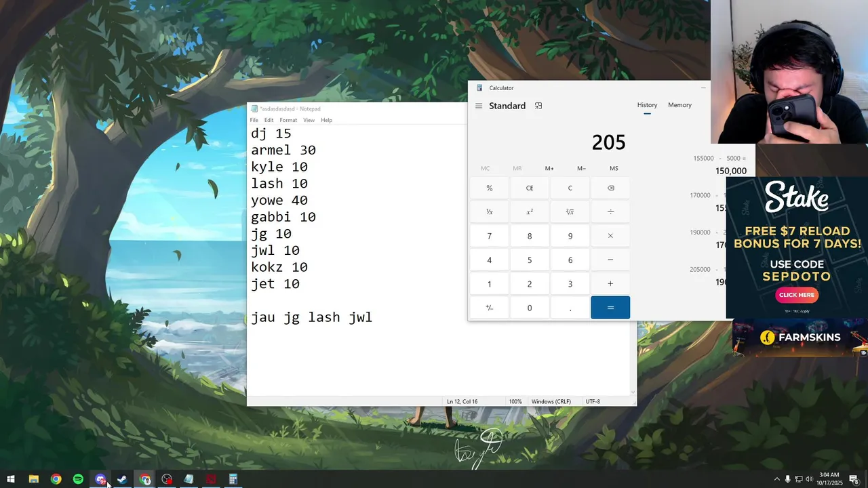Click the plus/minus sign toggle key

pyautogui.click(x=490, y=308)
